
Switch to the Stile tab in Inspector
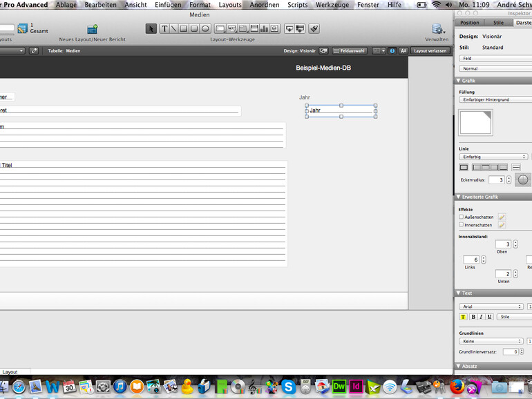pos(498,23)
